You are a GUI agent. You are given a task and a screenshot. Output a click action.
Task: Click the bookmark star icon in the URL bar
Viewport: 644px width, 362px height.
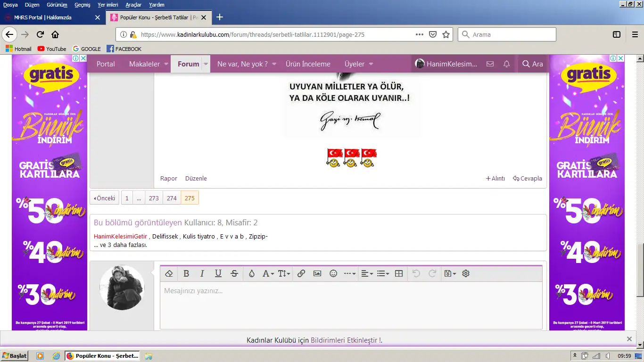tap(446, 34)
